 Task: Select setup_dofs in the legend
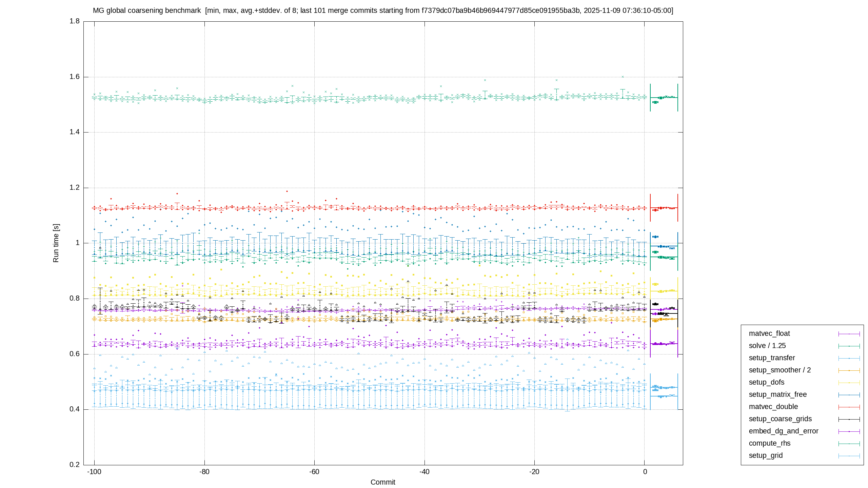click(767, 382)
